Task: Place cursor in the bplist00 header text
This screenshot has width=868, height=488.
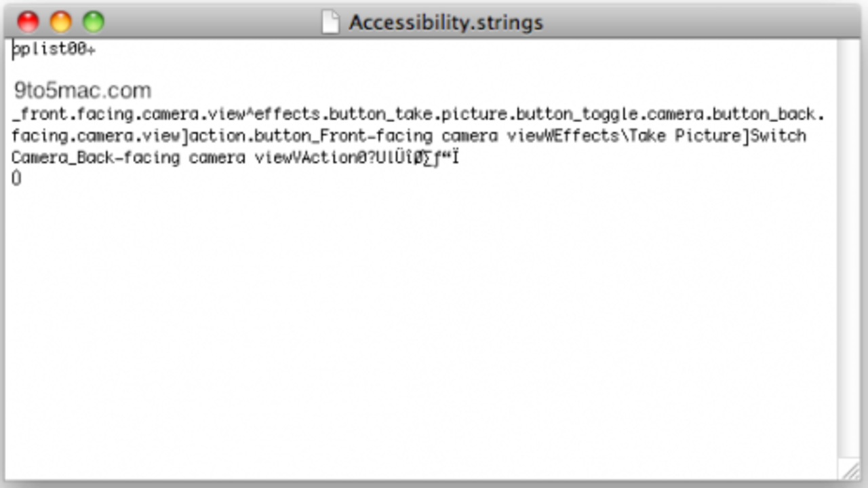Action: (51, 50)
